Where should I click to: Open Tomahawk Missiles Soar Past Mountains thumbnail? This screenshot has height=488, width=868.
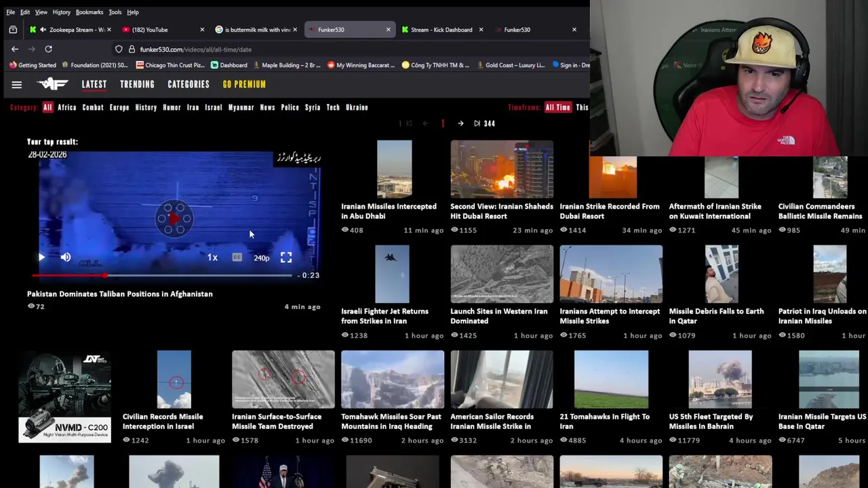pos(393,380)
